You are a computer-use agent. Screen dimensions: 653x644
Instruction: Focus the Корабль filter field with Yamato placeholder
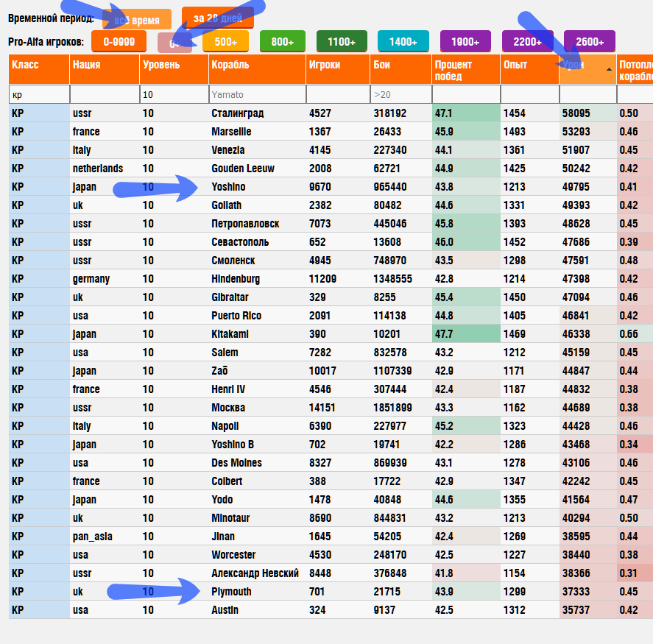pos(257,94)
